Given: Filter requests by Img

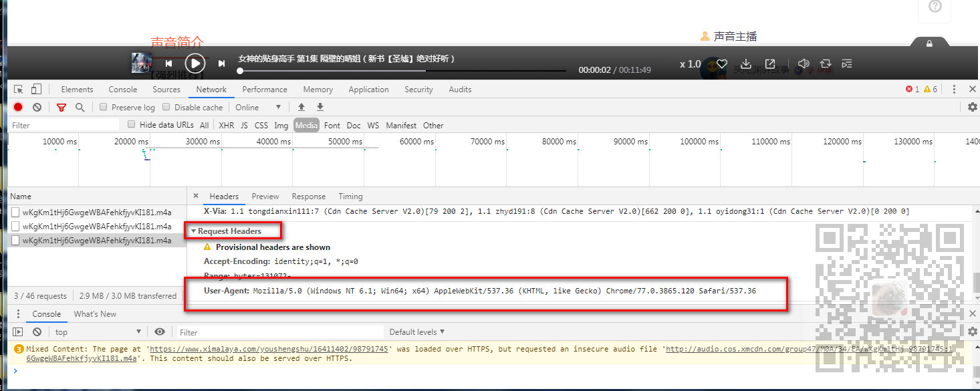Looking at the screenshot, I should click(x=281, y=125).
